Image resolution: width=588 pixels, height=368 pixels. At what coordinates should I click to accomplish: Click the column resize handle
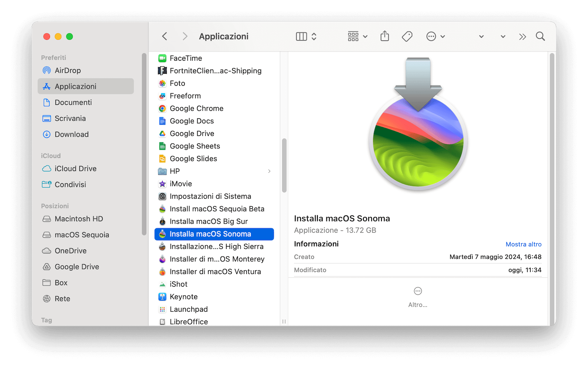pyautogui.click(x=284, y=321)
